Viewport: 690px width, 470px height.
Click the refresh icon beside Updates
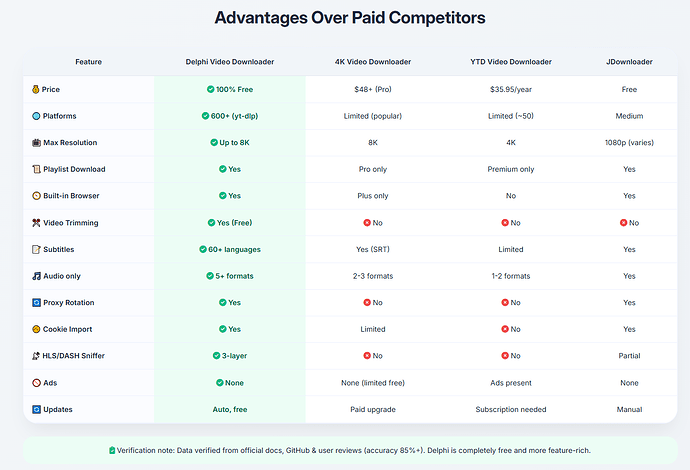[36, 409]
